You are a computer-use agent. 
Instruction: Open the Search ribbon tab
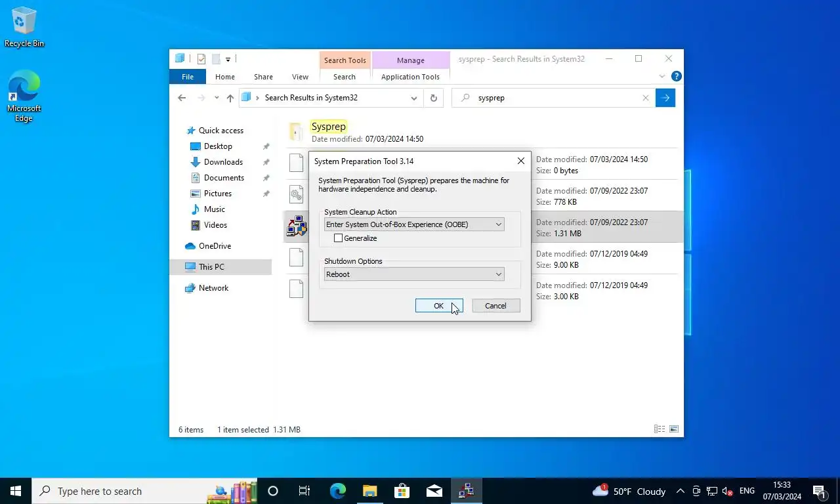pos(345,77)
